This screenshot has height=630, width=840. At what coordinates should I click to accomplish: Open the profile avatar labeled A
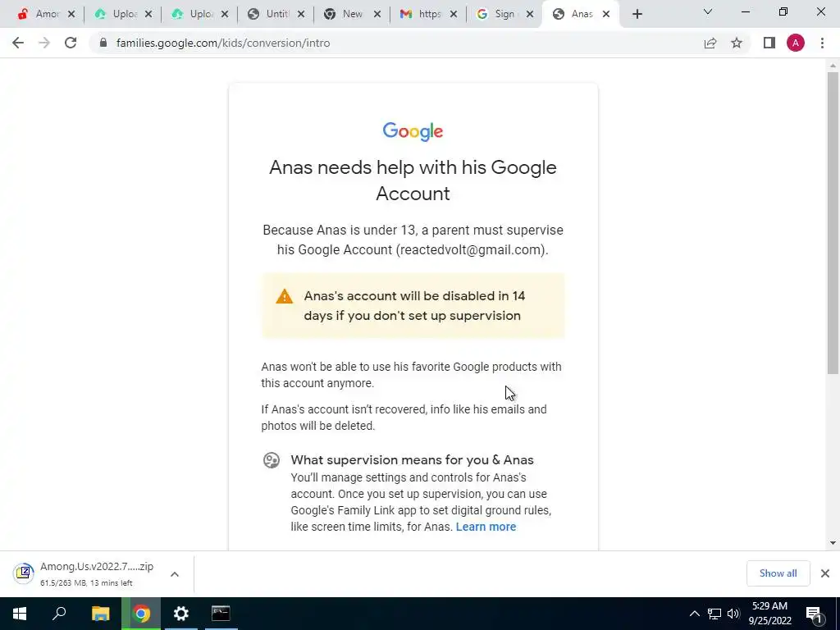pyautogui.click(x=796, y=43)
